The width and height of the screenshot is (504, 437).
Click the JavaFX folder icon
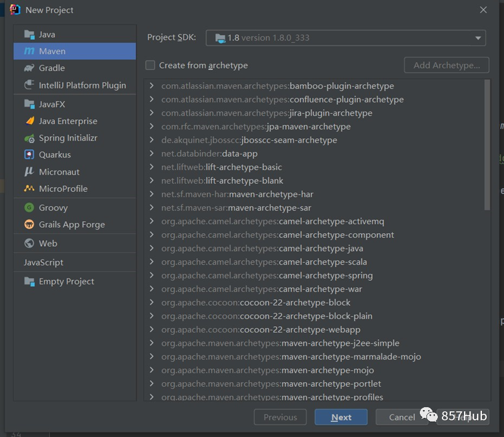pos(29,104)
